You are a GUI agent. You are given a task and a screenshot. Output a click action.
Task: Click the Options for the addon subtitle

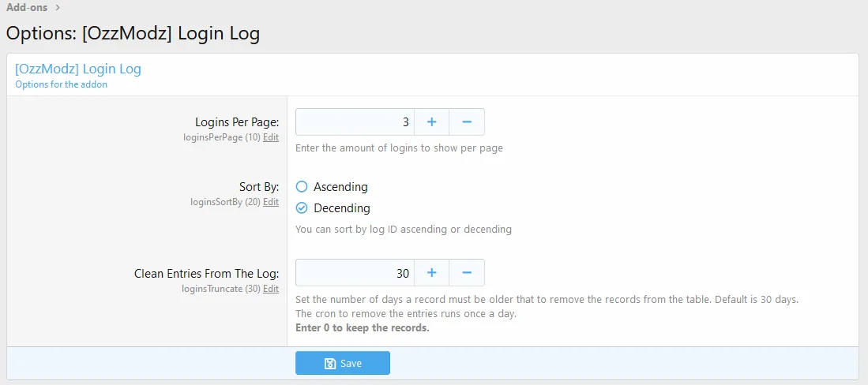pyautogui.click(x=62, y=84)
